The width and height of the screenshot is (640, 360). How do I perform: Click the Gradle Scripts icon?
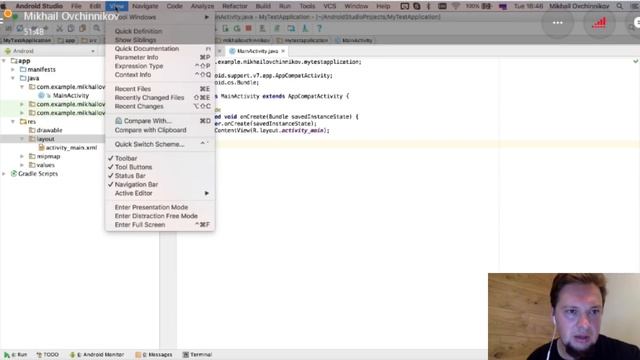tap(13, 173)
